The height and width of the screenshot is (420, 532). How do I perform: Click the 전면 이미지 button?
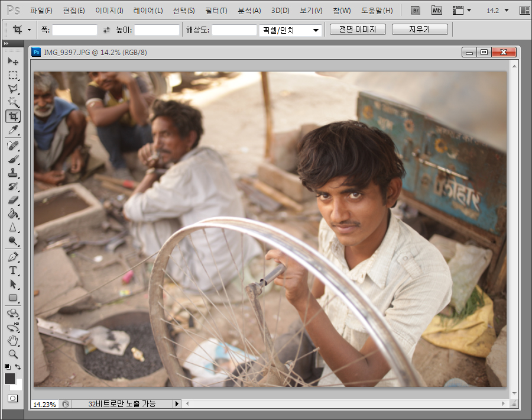click(358, 29)
